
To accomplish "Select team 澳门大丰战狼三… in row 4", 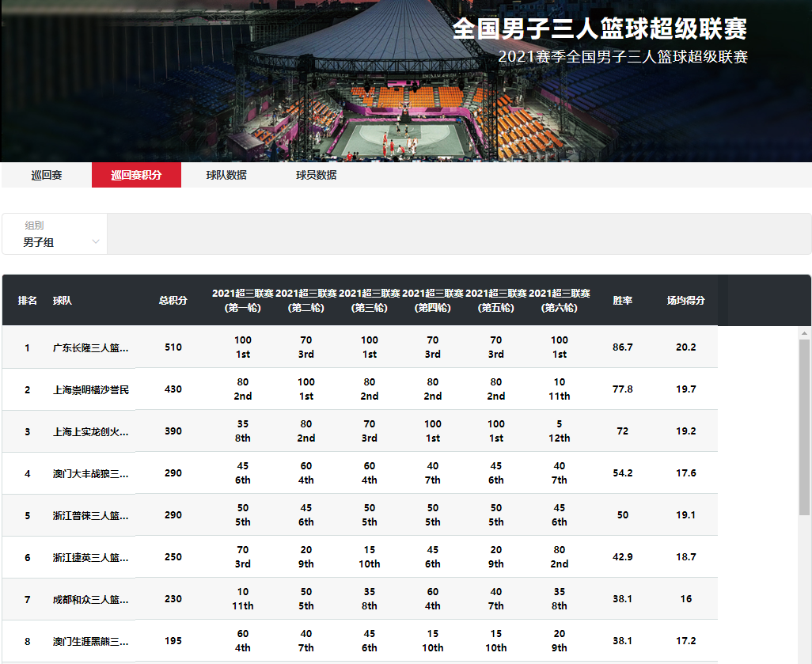I will click(91, 473).
